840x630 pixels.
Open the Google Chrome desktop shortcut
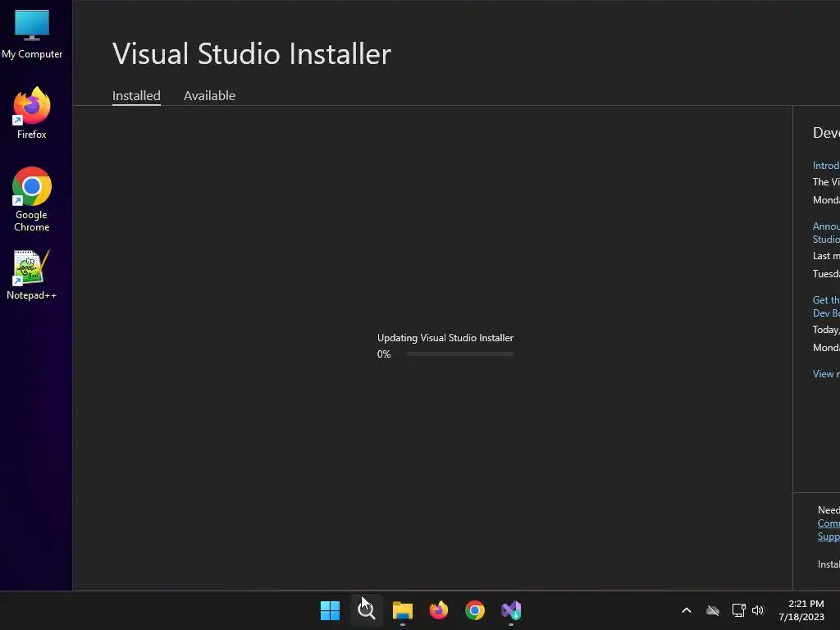(32, 199)
